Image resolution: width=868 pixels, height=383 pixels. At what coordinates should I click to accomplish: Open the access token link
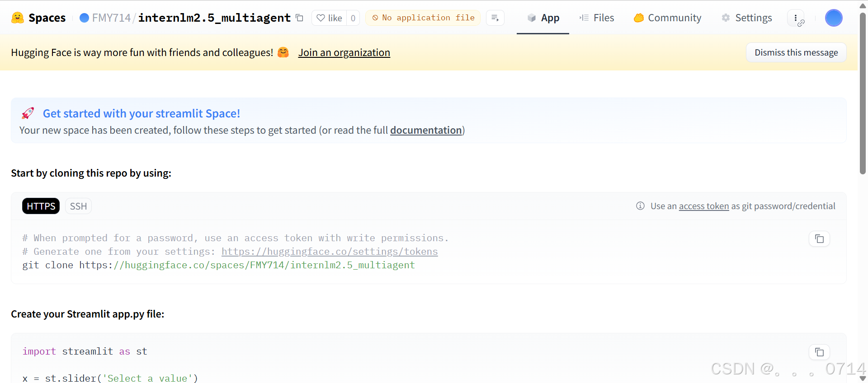(x=704, y=206)
